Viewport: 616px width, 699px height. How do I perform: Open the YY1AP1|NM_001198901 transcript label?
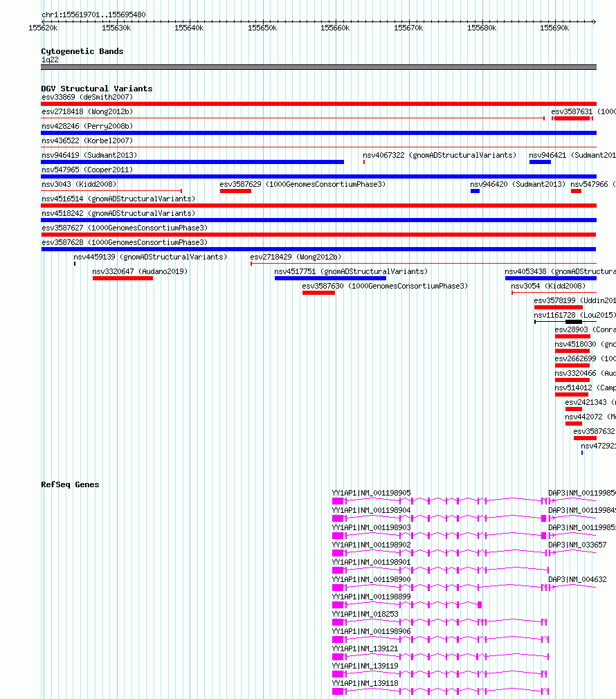(371, 563)
